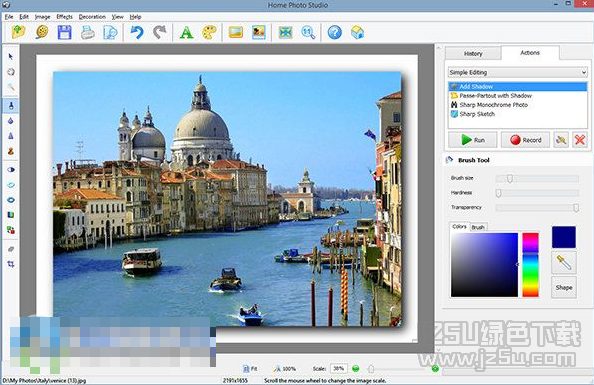Open the Decoration menu
Image resolution: width=594 pixels, height=385 pixels.
pos(92,17)
